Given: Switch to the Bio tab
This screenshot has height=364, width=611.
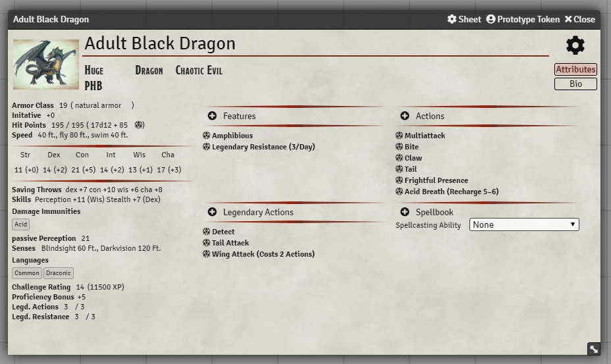Looking at the screenshot, I should point(575,84).
